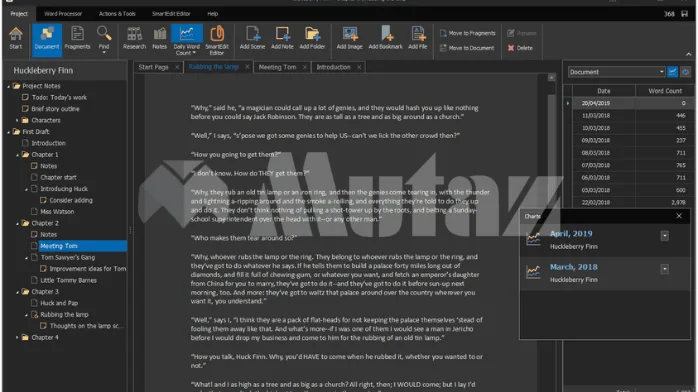Close the Introduction tab
698x392 pixels.
point(359,67)
